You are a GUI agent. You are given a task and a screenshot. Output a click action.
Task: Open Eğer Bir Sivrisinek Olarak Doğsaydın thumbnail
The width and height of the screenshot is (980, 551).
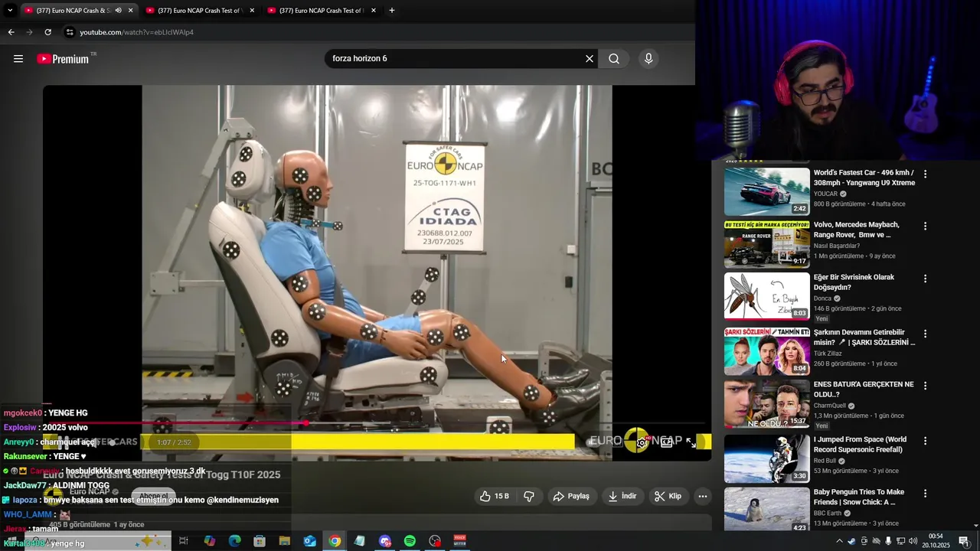click(x=766, y=296)
